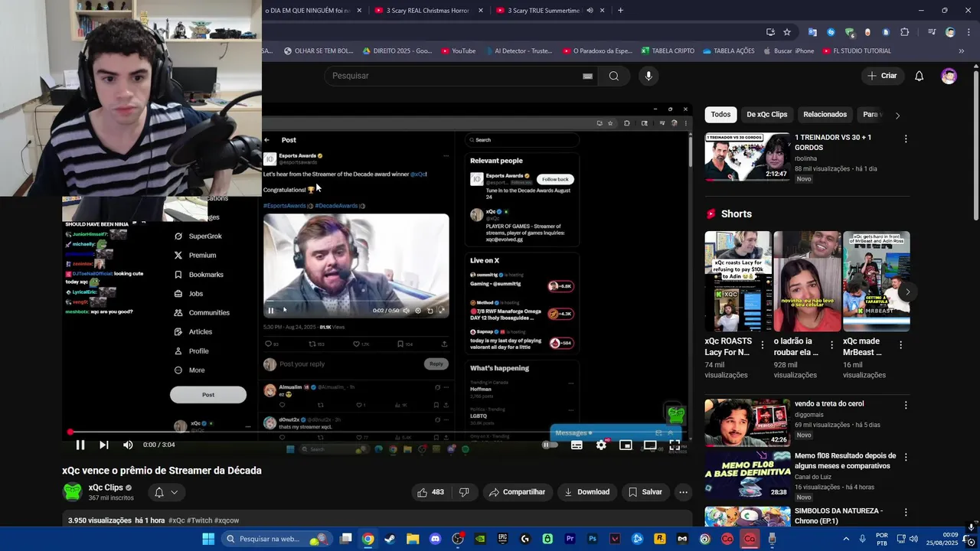Save video with the Salvar button
Viewport: 980px width, 551px height.
pos(645,492)
